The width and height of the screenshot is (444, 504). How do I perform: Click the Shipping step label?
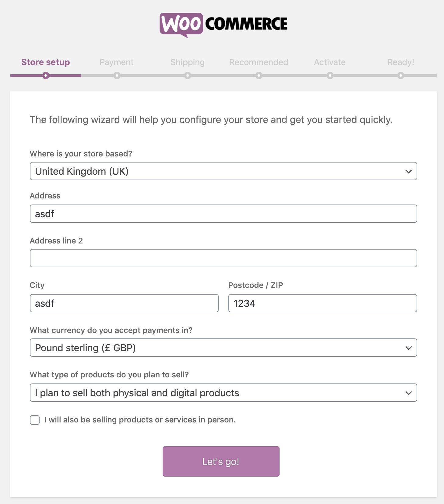[188, 62]
